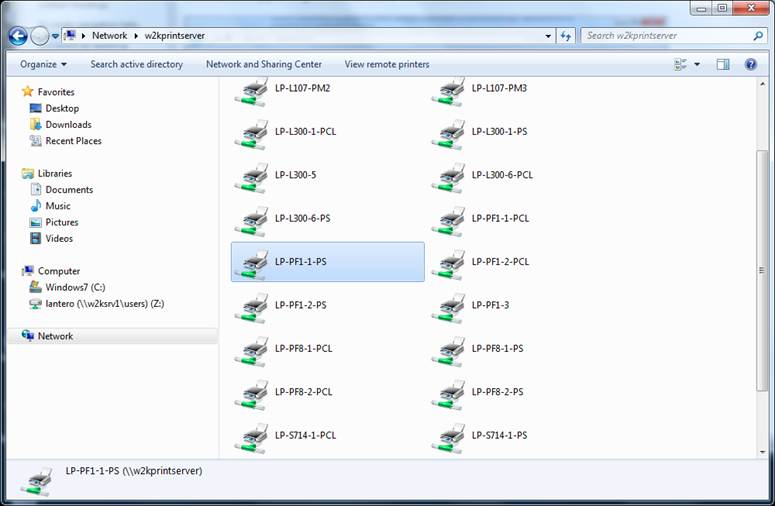Expand the address bar history dropdown
Image resolution: width=775 pixels, height=506 pixels.
point(548,36)
